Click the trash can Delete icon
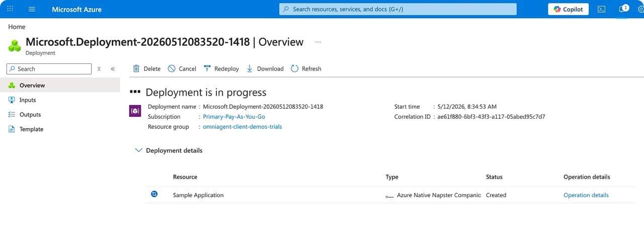 [x=136, y=68]
